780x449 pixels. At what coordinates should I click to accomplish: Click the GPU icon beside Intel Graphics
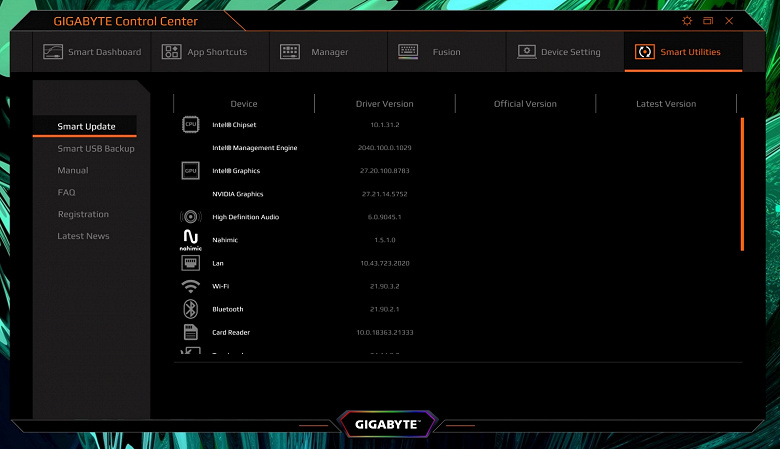(191, 171)
